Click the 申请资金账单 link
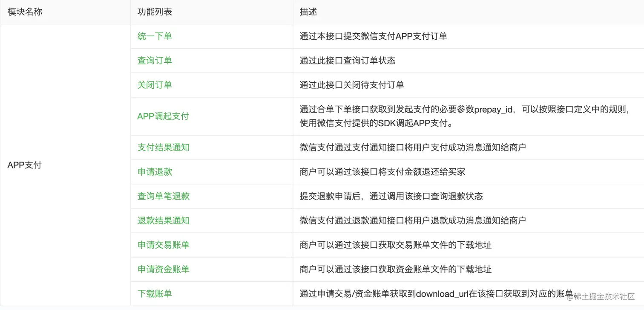Screen dimensions: 644x310 click(164, 269)
